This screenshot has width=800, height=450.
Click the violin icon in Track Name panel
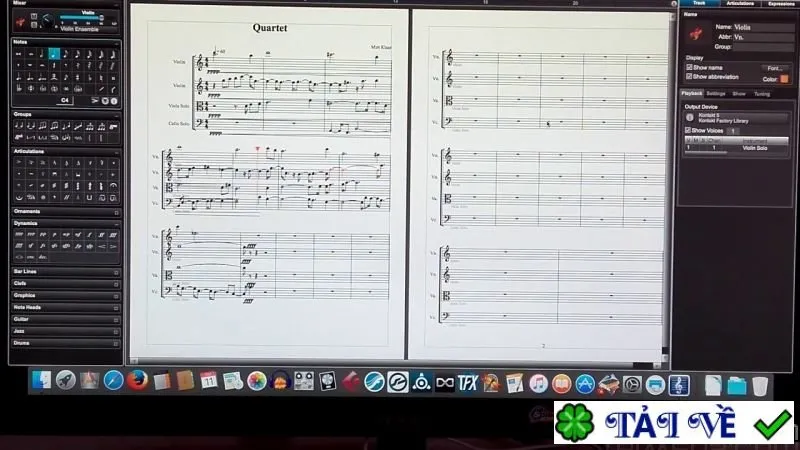point(696,34)
